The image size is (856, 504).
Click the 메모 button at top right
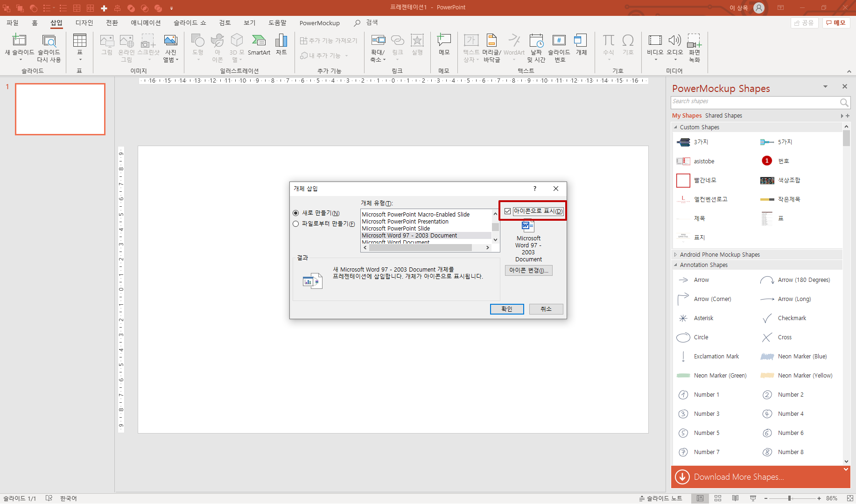836,23
